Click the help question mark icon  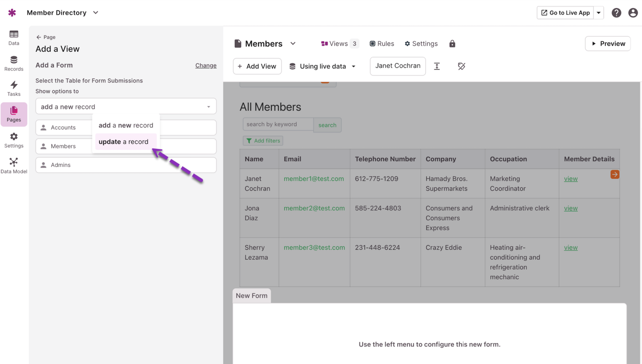click(x=616, y=13)
